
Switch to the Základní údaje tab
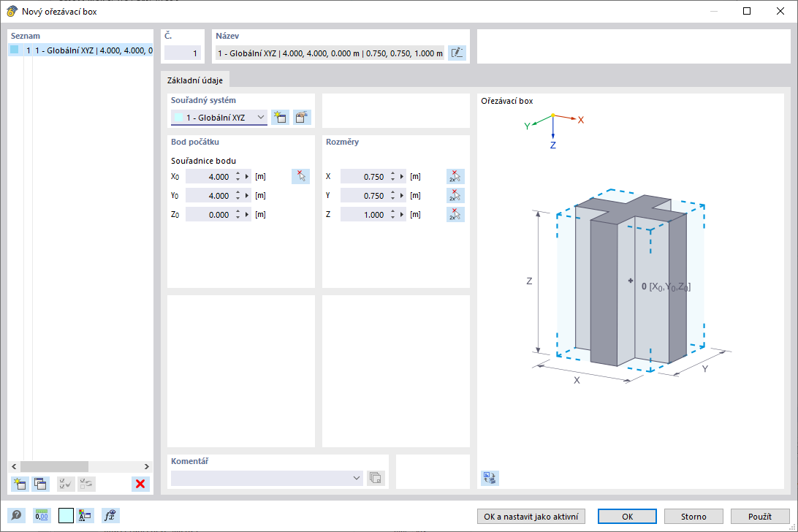(x=195, y=80)
